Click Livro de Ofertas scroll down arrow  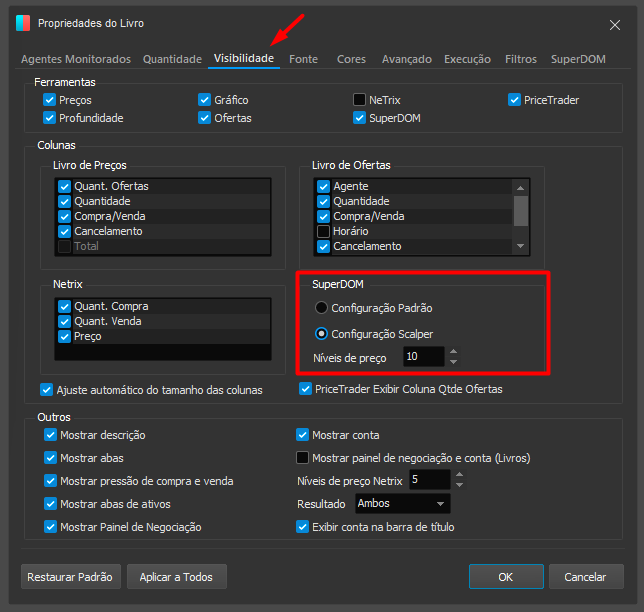(520, 246)
